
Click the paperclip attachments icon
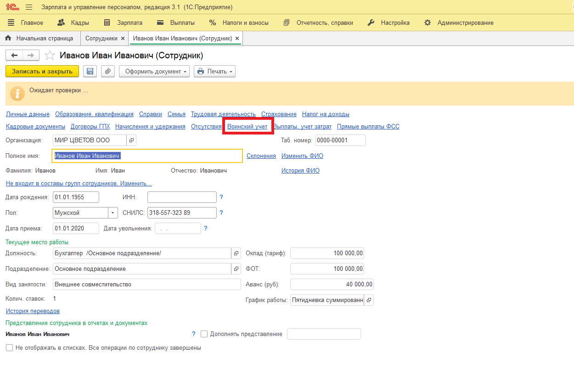coord(108,71)
